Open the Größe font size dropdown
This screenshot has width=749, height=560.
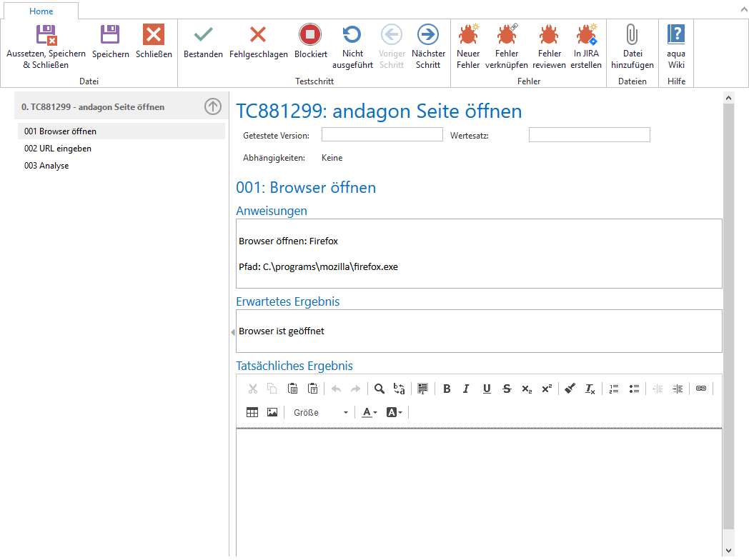(x=320, y=412)
